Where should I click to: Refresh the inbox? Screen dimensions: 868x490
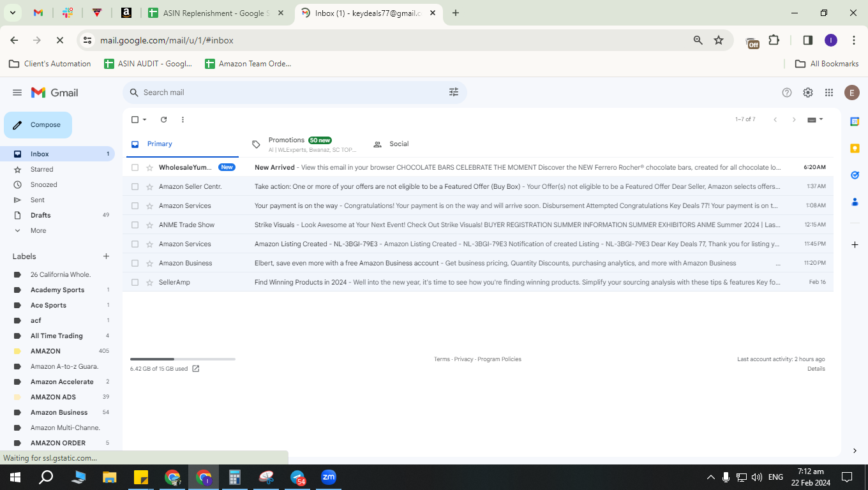point(163,119)
